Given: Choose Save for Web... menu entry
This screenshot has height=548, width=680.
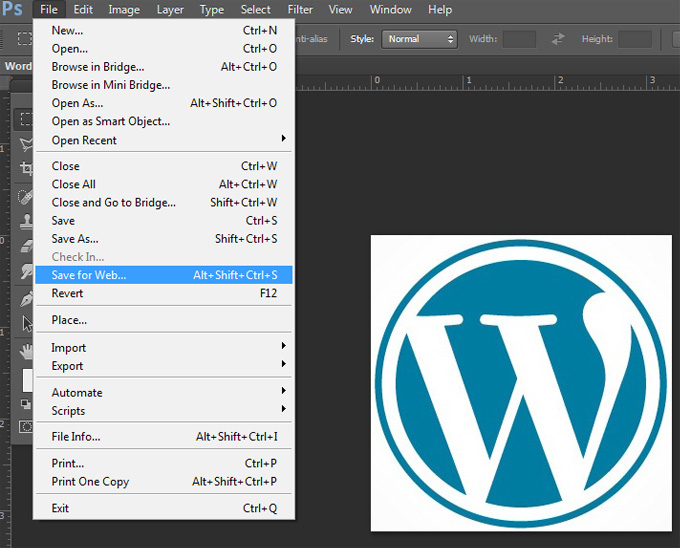Looking at the screenshot, I should coord(164,275).
